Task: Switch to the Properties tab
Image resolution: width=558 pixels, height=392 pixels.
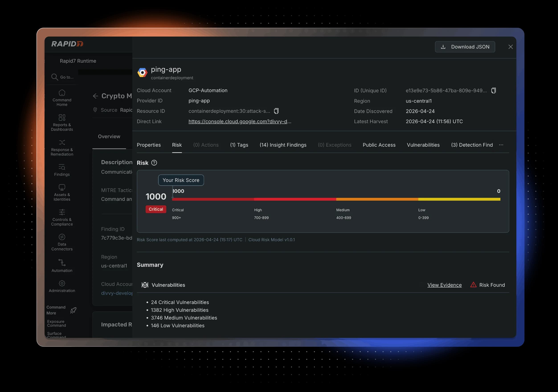Action: 149,145
